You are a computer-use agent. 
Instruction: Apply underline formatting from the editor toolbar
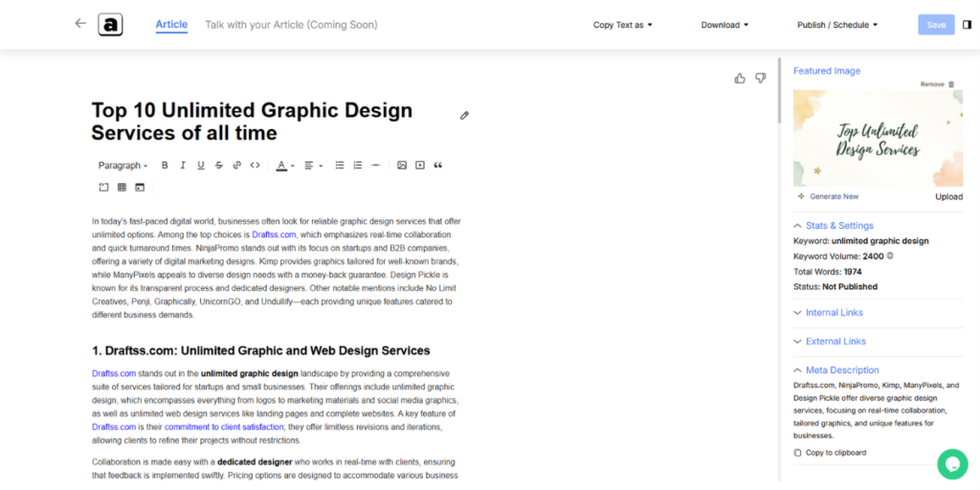tap(201, 166)
